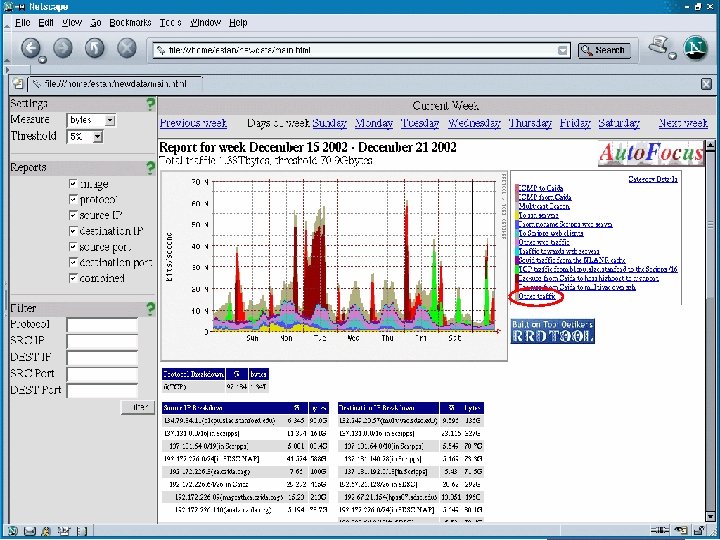Viewport: 720px width, 540px height.
Task: Open the File menu
Action: pos(22,22)
